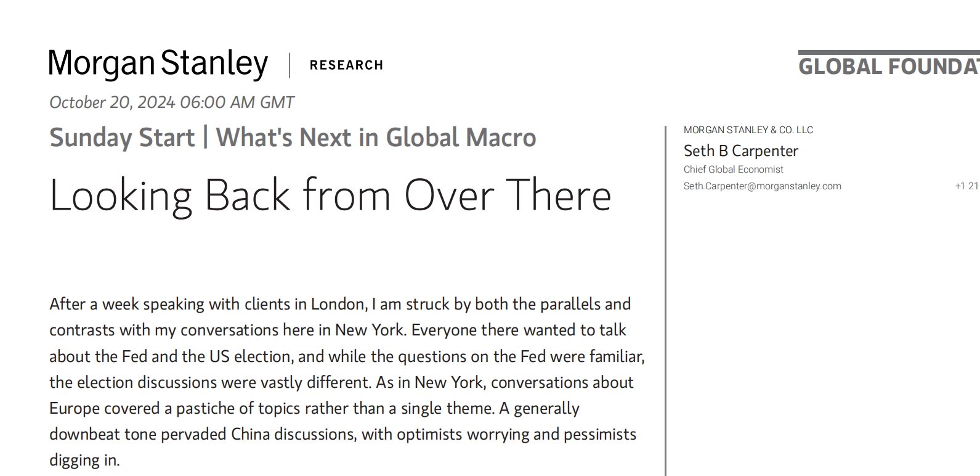Image resolution: width=980 pixels, height=476 pixels.
Task: Click the GLOBAL FOUNDA header banner text
Action: 888,67
